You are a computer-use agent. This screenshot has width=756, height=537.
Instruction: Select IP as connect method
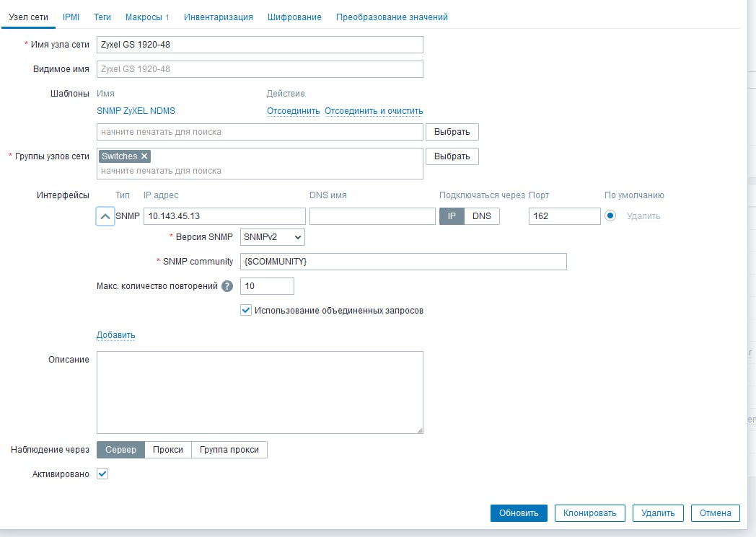[x=452, y=216]
